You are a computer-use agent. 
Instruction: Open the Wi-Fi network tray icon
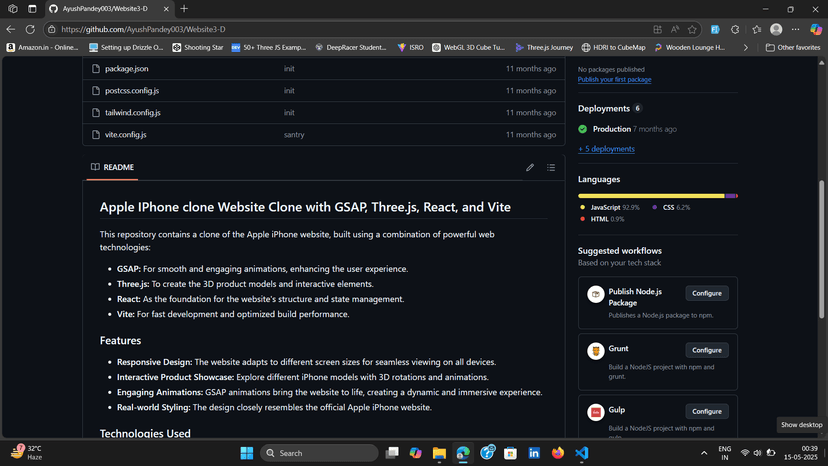click(745, 453)
